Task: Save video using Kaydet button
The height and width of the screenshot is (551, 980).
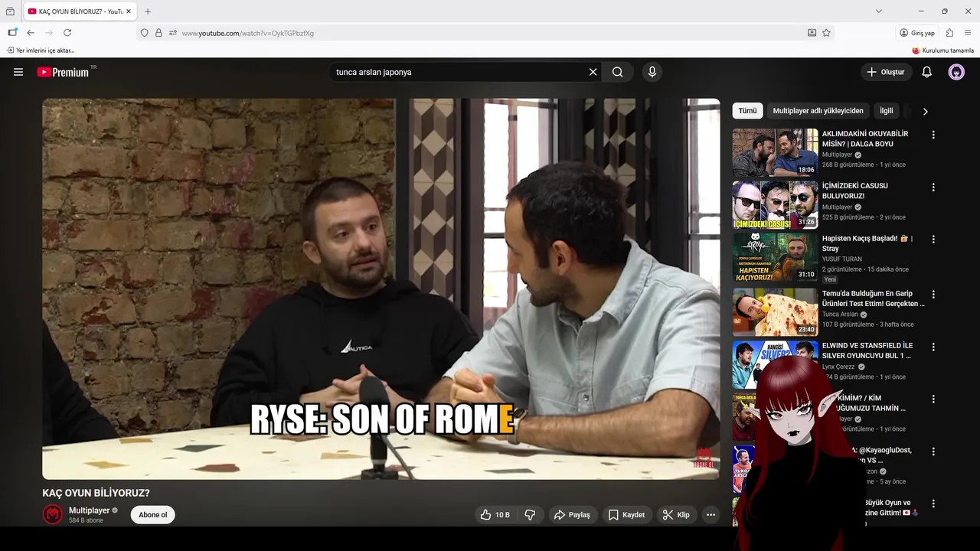Action: click(x=626, y=515)
